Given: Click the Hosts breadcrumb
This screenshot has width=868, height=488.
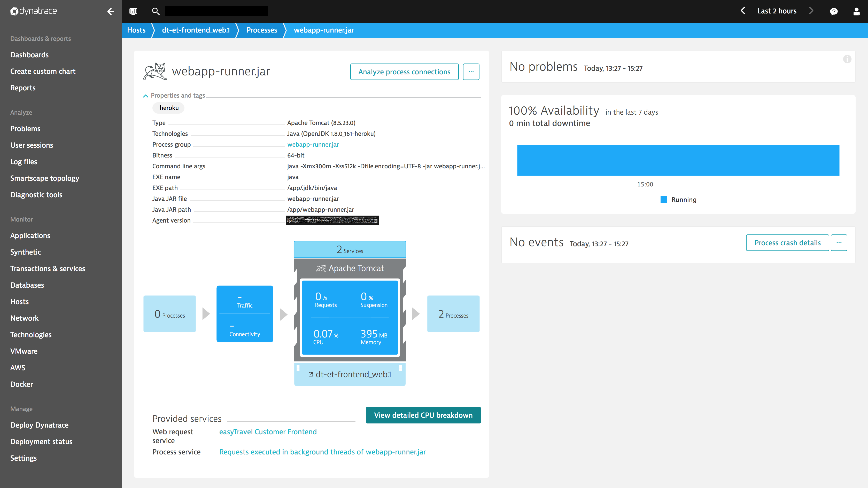Looking at the screenshot, I should tap(136, 30).
